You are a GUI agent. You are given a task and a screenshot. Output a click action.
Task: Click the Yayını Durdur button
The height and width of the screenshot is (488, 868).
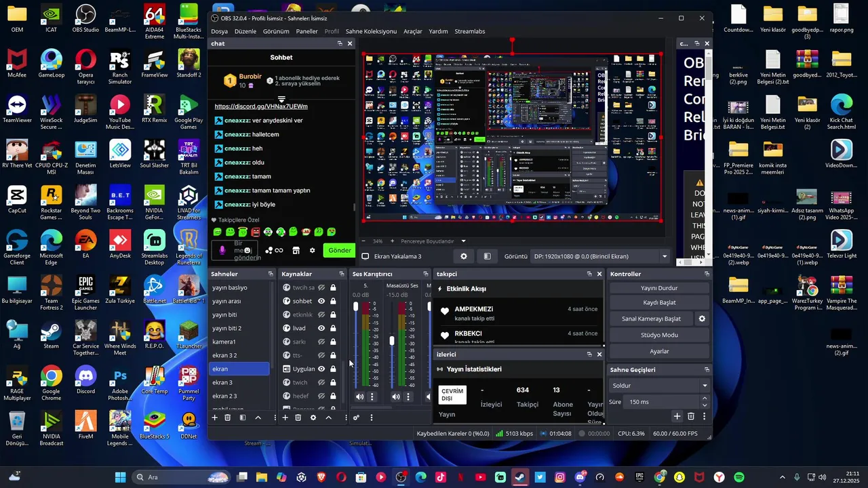(659, 288)
